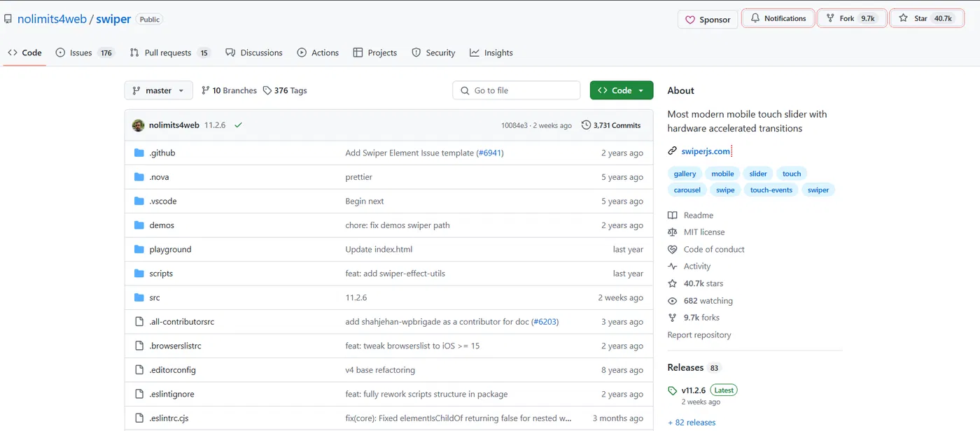This screenshot has width=980, height=431.
Task: Click the heart icon on Sponsor button
Action: pos(690,20)
